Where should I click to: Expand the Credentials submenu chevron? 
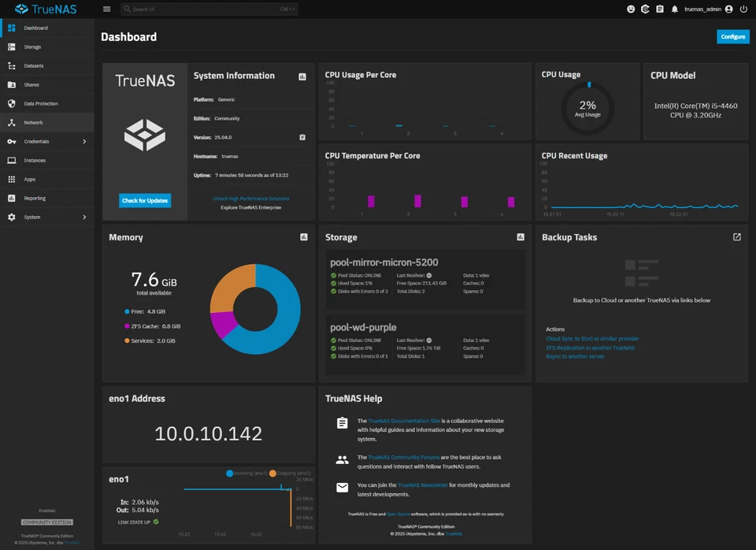click(x=84, y=141)
